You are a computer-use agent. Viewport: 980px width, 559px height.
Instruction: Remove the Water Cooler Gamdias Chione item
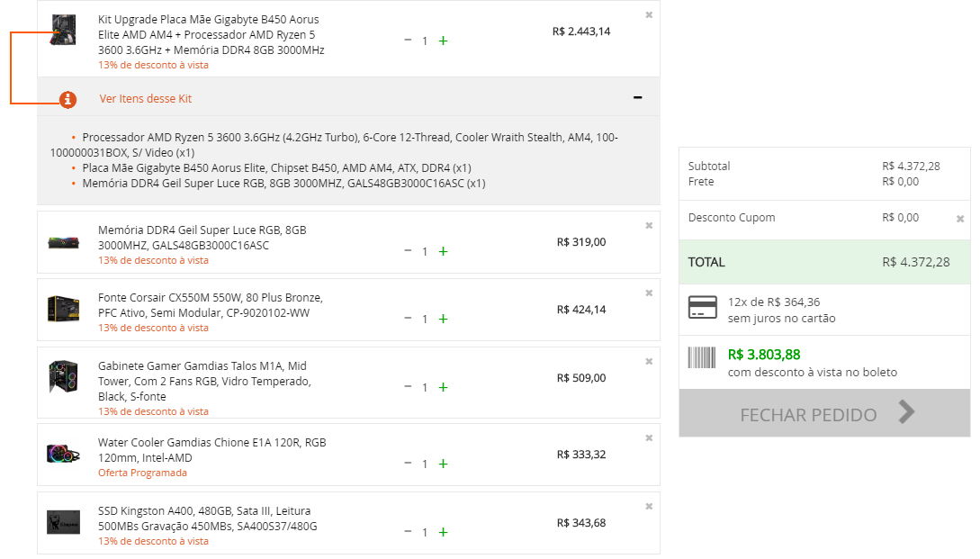click(x=649, y=438)
